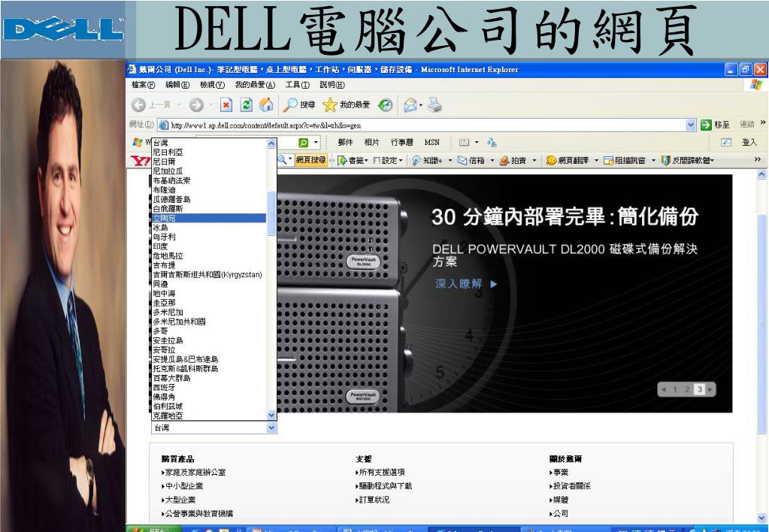Select 克羅地亞 in the country list
This screenshot has height=532, width=769.
pyautogui.click(x=209, y=416)
